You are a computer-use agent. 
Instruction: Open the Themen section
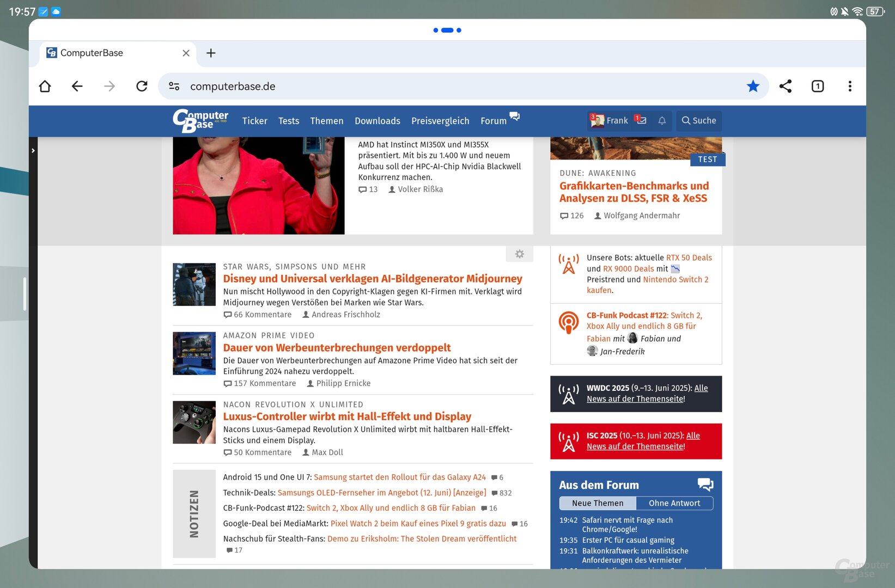[327, 121]
